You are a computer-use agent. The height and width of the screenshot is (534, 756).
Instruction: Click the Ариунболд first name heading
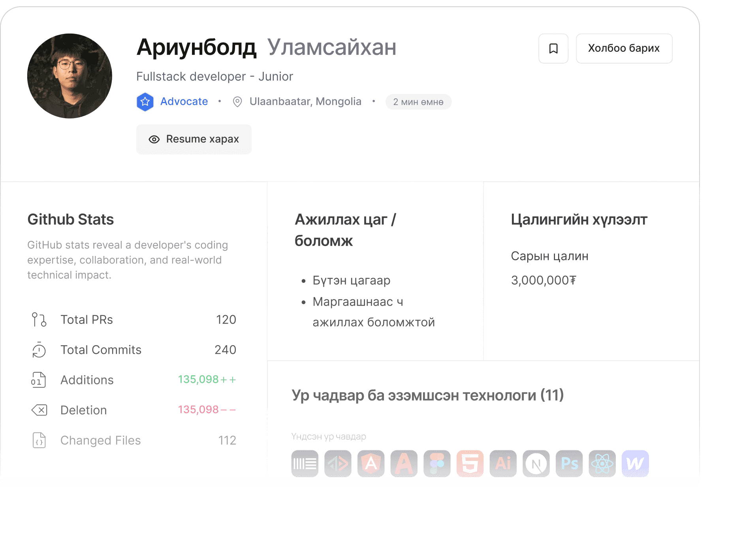[197, 47]
